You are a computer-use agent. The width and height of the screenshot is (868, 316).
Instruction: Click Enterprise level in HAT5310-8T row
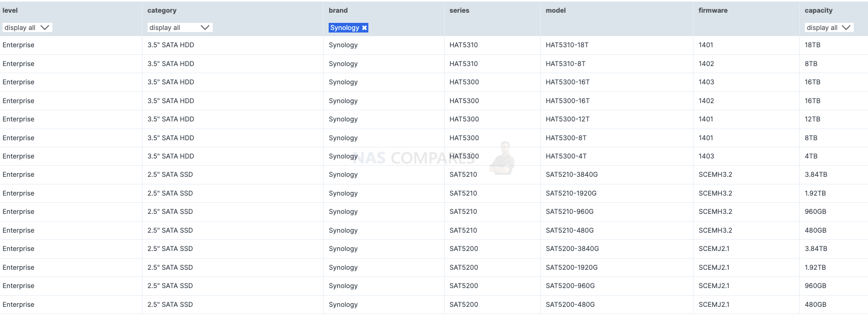pos(18,64)
